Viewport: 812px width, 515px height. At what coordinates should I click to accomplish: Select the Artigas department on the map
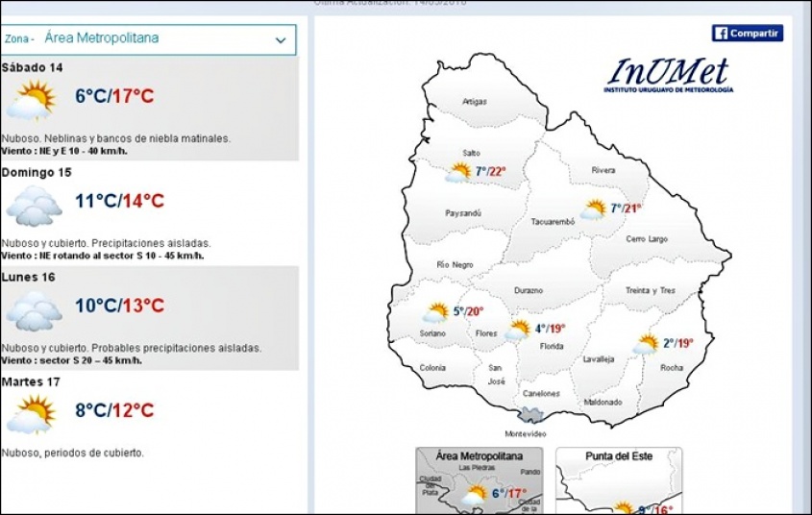coord(475,101)
